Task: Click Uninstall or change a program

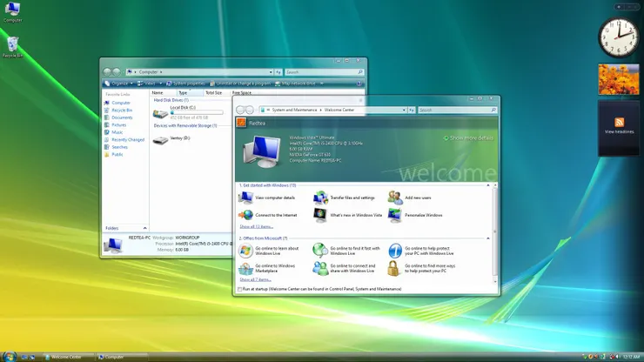Action: [x=240, y=84]
